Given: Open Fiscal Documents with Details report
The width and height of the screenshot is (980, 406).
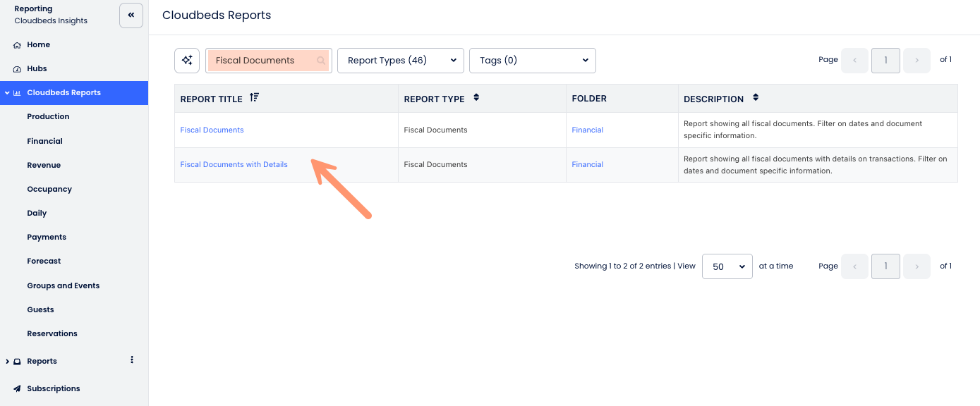Looking at the screenshot, I should [x=234, y=164].
